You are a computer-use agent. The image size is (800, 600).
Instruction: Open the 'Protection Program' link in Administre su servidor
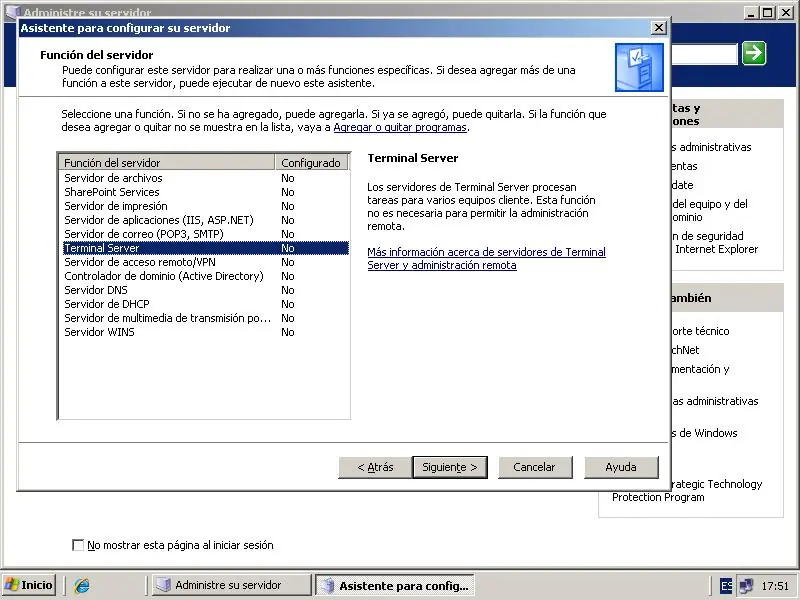pos(658,497)
